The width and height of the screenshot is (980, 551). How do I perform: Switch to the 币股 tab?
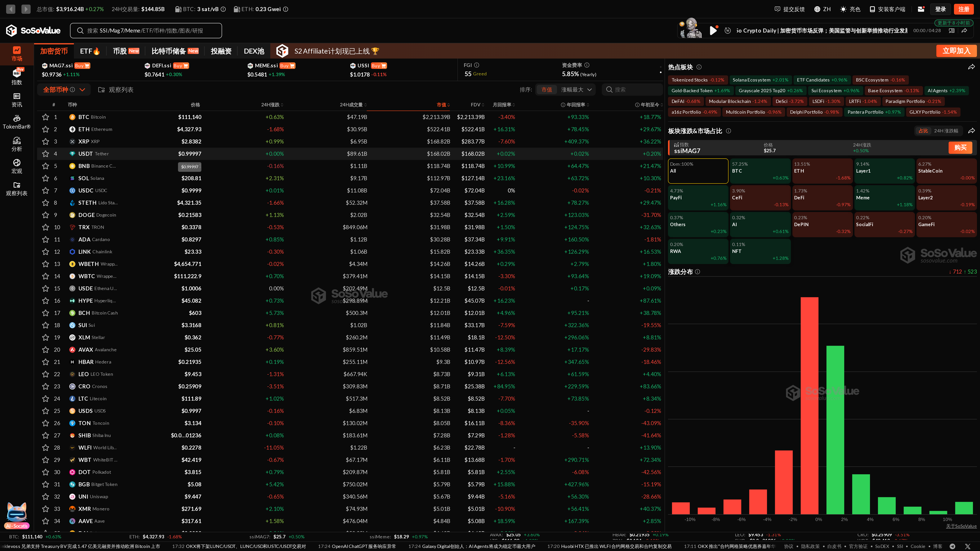[126, 51]
